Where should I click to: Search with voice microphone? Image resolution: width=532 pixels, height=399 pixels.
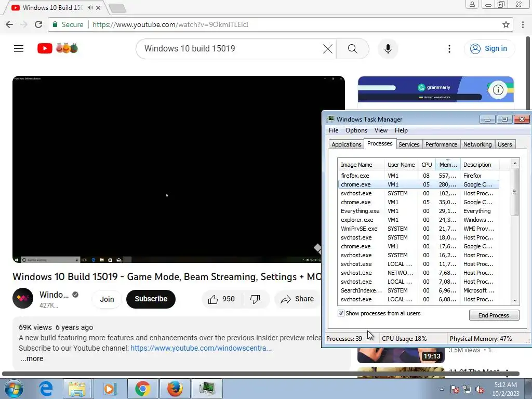pyautogui.click(x=388, y=49)
